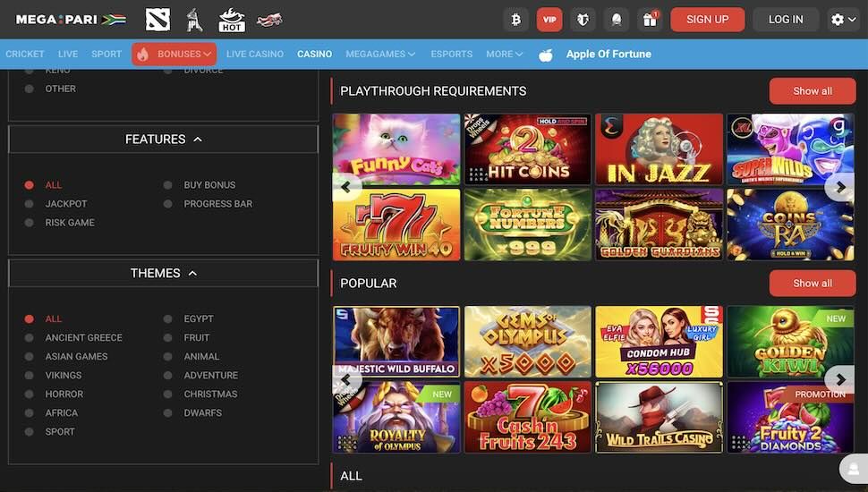Open the In Jazz game
The image size is (868, 492).
click(x=659, y=149)
